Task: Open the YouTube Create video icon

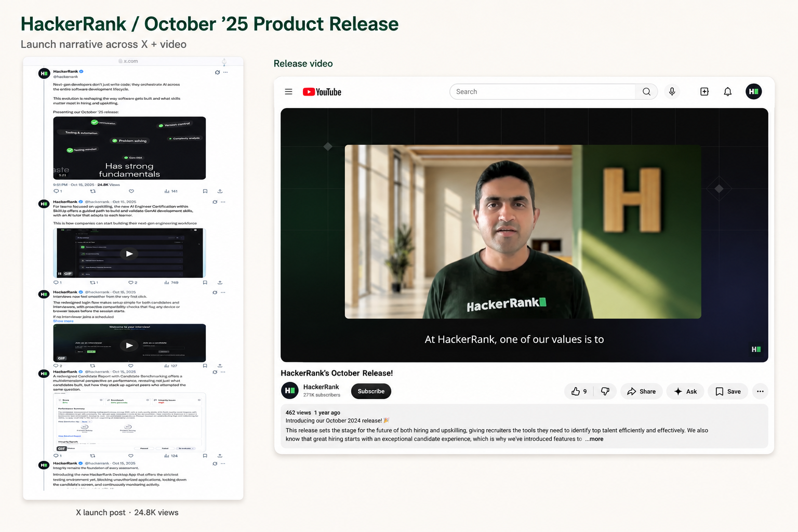Action: click(704, 91)
